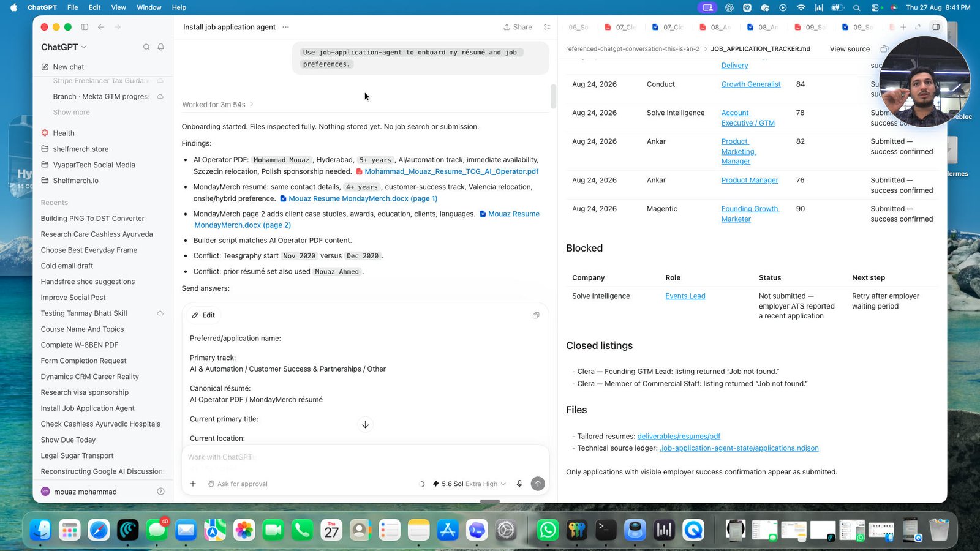Screen dimensions: 980x551
Task: Toggle the right panel layout icon
Action: 936,27
